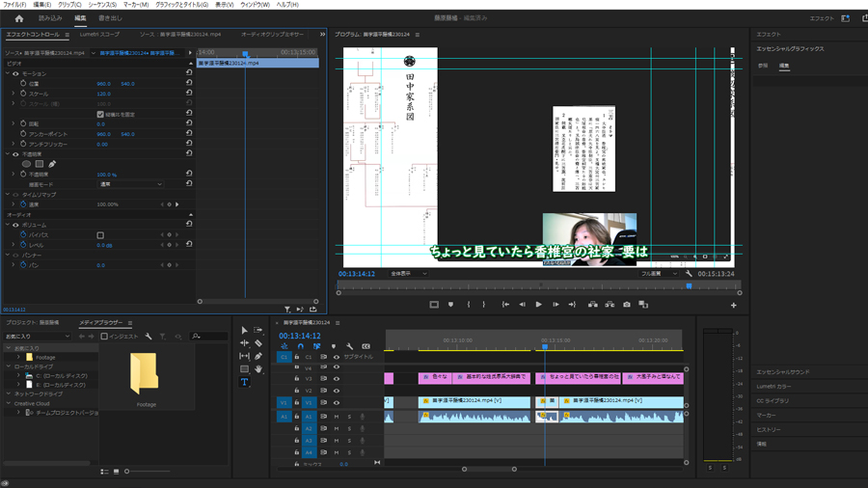Open the zoom level dropdown in program monitor

coord(409,273)
